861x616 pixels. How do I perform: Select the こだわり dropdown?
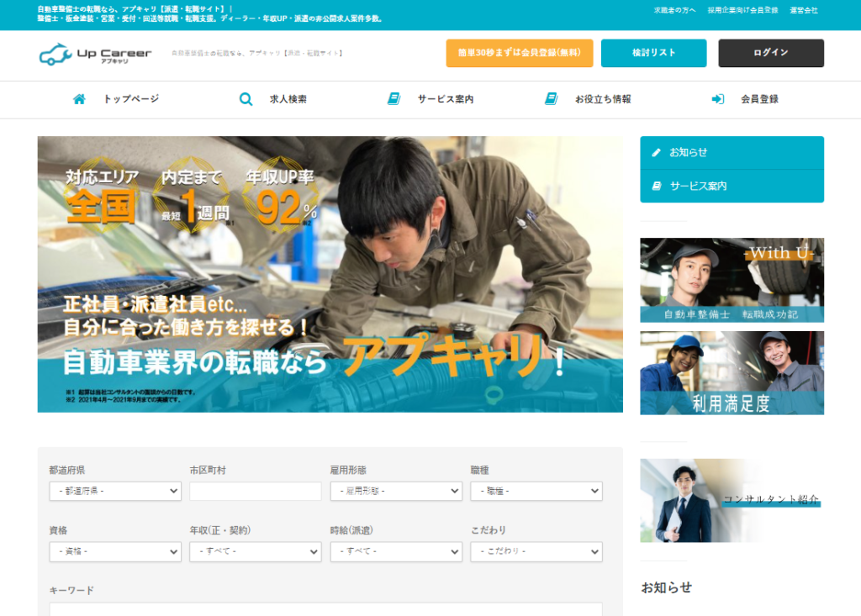[x=536, y=552]
